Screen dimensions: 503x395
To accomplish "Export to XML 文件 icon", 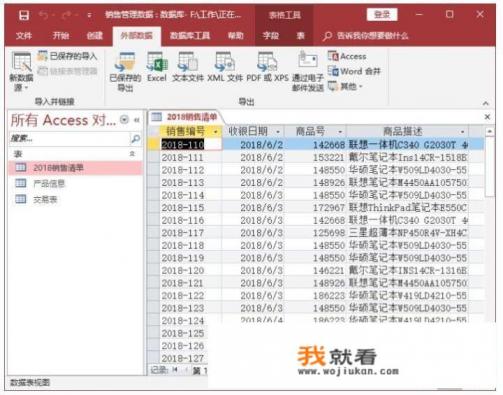I will point(225,67).
